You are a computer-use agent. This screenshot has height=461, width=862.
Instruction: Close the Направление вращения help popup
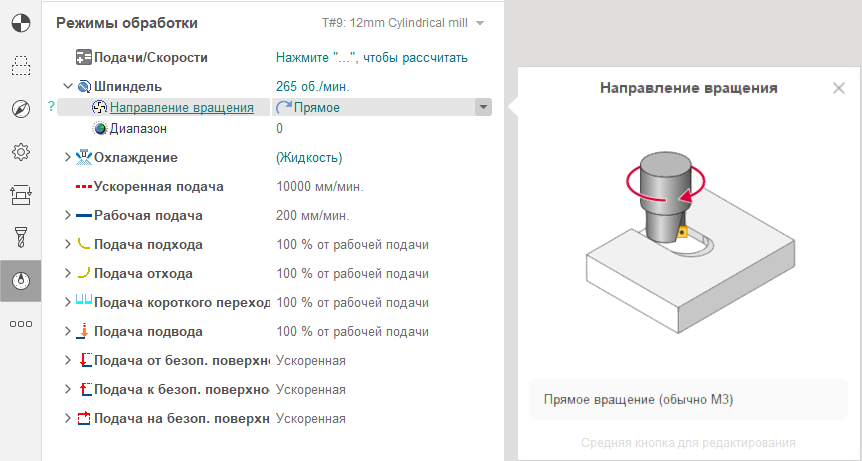838,88
